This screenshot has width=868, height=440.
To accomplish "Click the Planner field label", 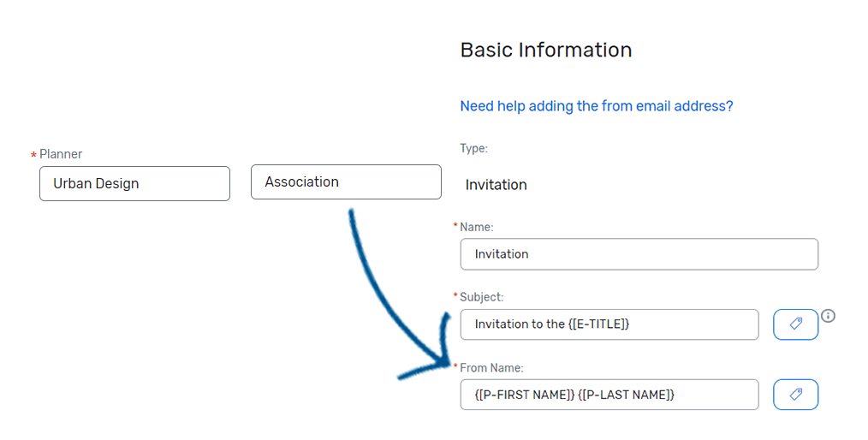I will (x=61, y=154).
